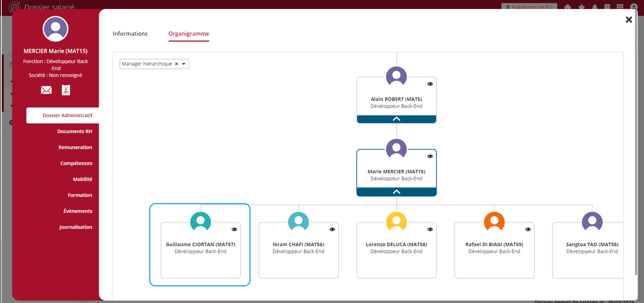Open the Manager hiérarchique dropdown arrow

[184, 64]
